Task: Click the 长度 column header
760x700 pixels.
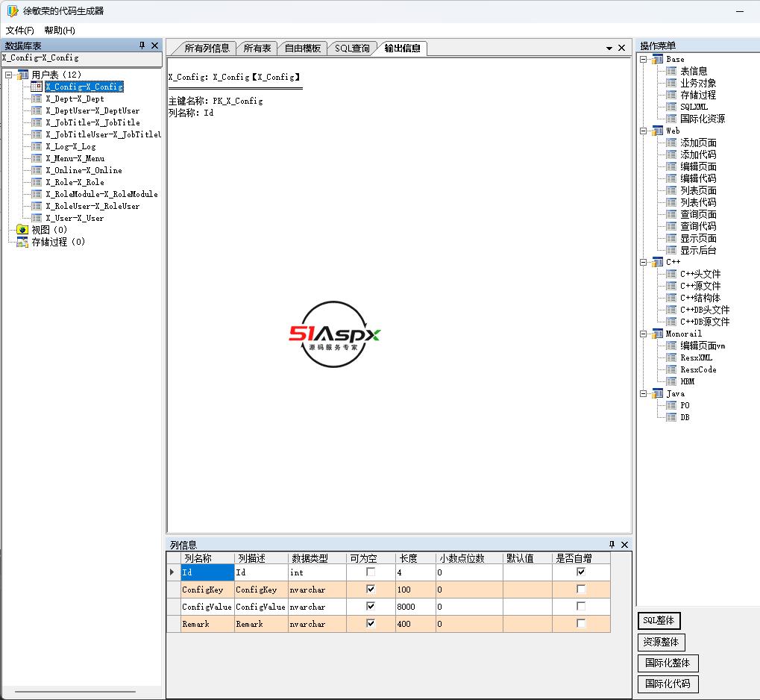Action: (415, 558)
